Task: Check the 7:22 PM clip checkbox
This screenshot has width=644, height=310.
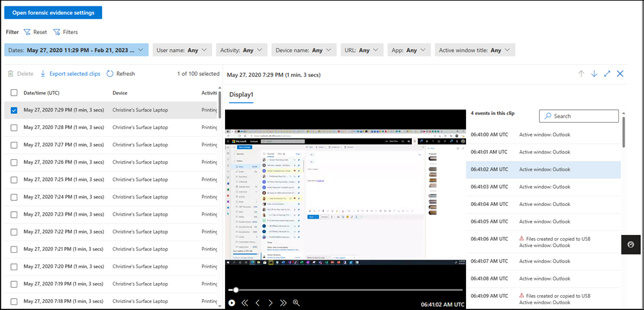Action: click(x=14, y=232)
